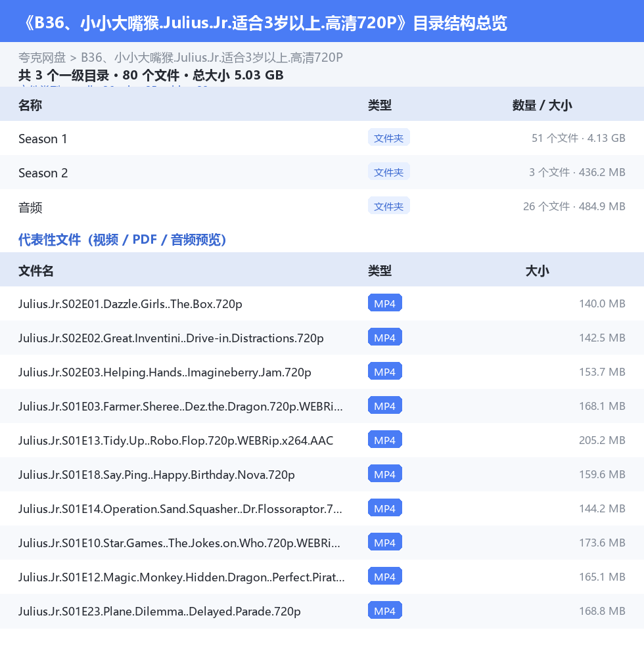Select the 205.2 MB size value

click(602, 440)
